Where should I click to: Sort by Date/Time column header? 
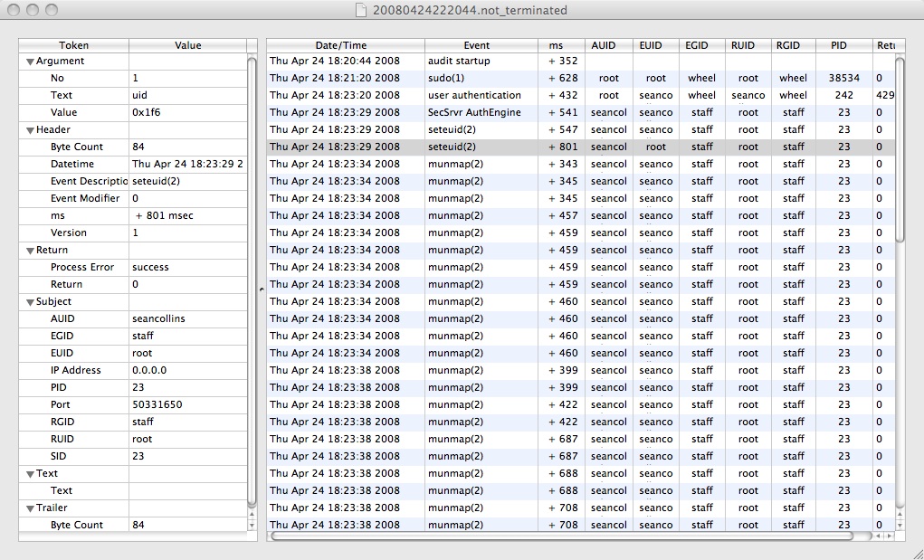click(346, 45)
